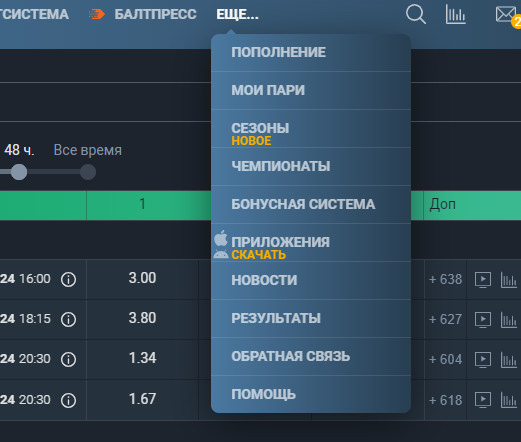Viewport: 521px width, 442px height.
Task: Click the Все время filter label
Action: [x=88, y=150]
